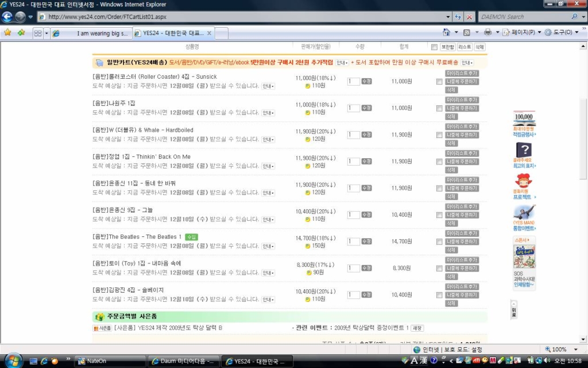Tick the checkbox for W & Whale Hardboiled
588x368 pixels.
click(439, 135)
